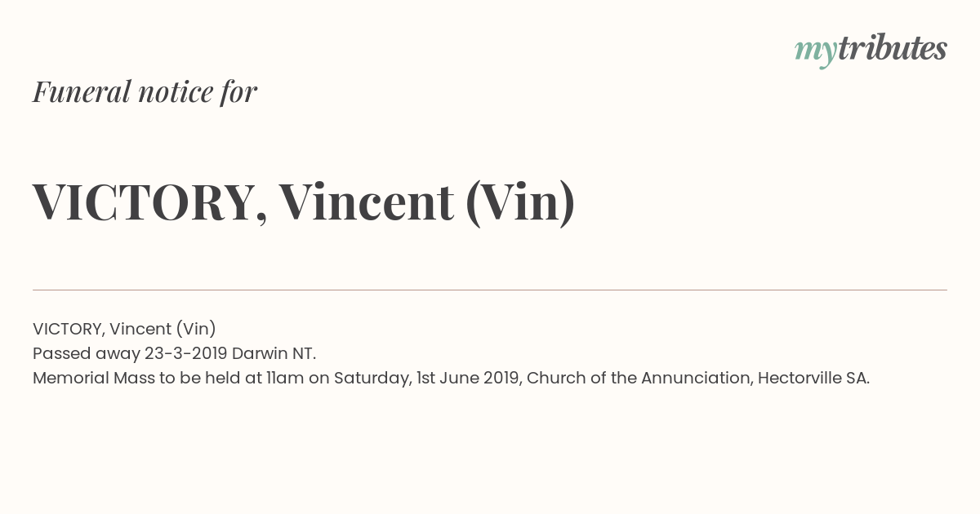Click the large "VICTORY, Vincent (Vin)" title
This screenshot has height=514, width=980.
(304, 202)
